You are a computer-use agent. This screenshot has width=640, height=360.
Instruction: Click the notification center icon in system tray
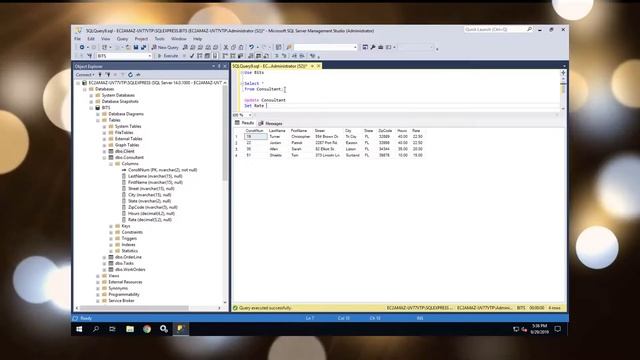(x=558, y=329)
